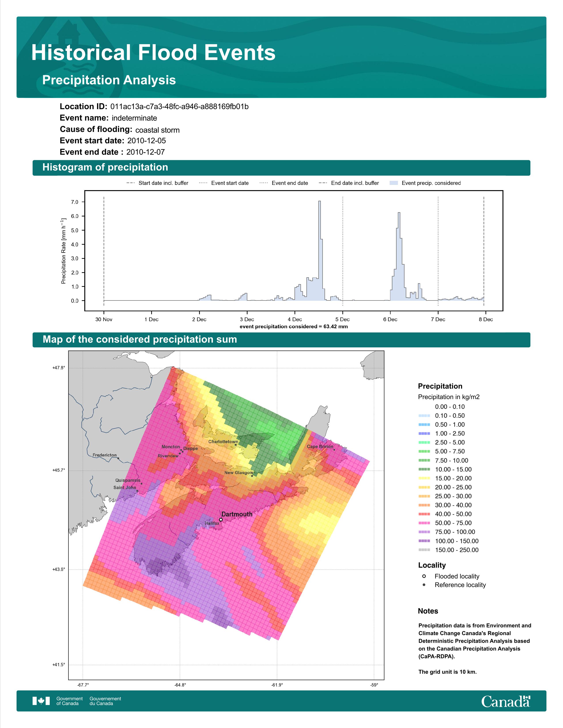Click the Reference locality dot symbol in legend
The image size is (563, 728).
[x=424, y=585]
